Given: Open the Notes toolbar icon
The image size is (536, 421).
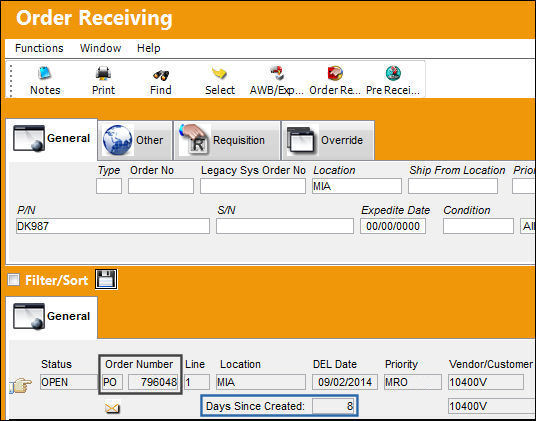Looking at the screenshot, I should [45, 73].
